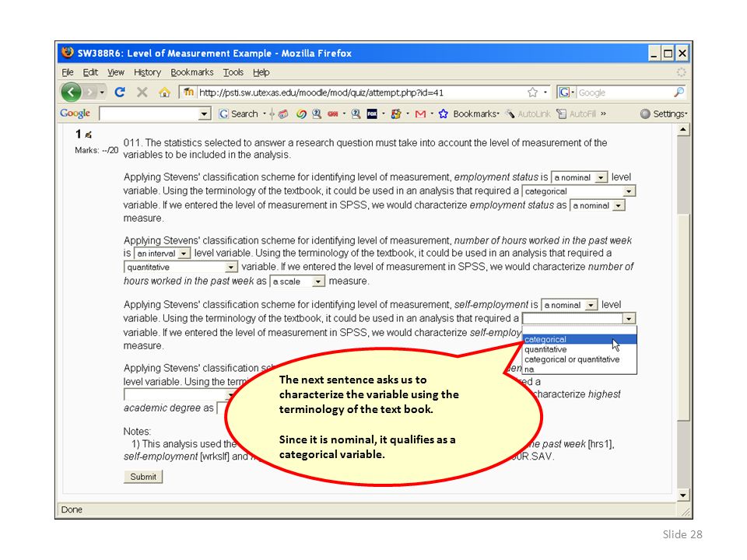The height and width of the screenshot is (560, 747).
Task: Open the File menu
Action: (67, 72)
